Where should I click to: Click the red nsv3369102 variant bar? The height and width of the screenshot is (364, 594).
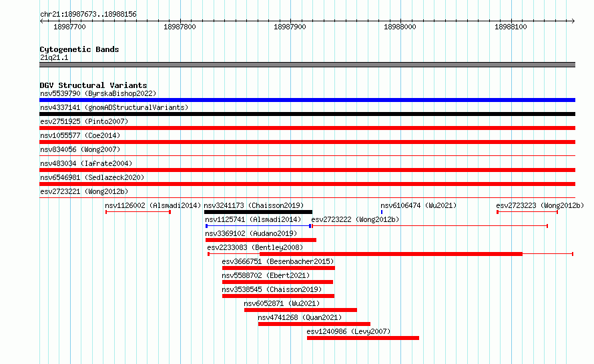coord(261,240)
